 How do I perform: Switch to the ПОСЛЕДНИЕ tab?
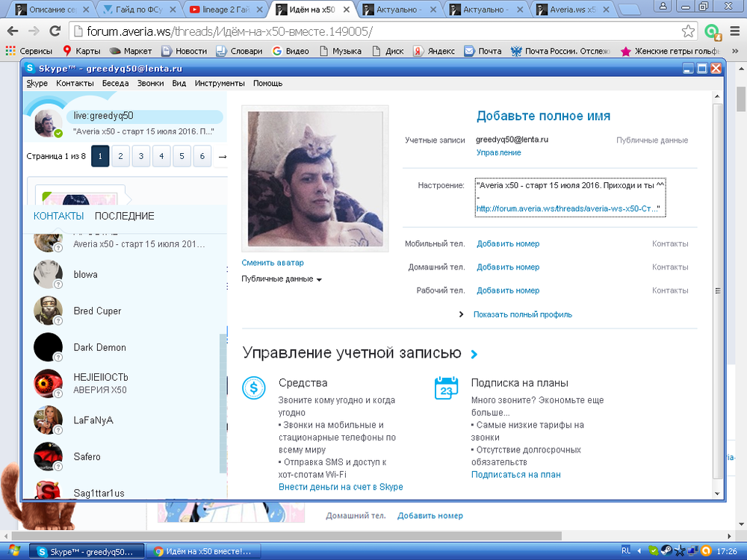click(124, 216)
